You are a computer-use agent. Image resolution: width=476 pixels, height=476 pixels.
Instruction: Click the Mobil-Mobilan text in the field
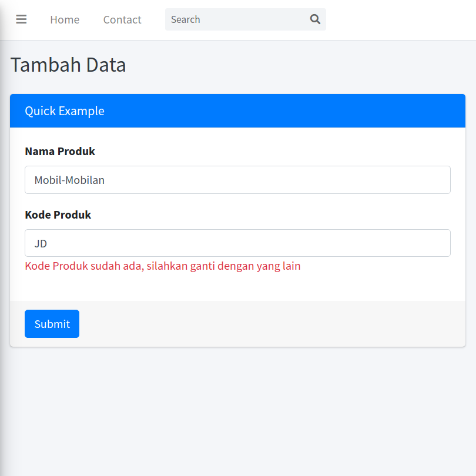[x=69, y=180]
